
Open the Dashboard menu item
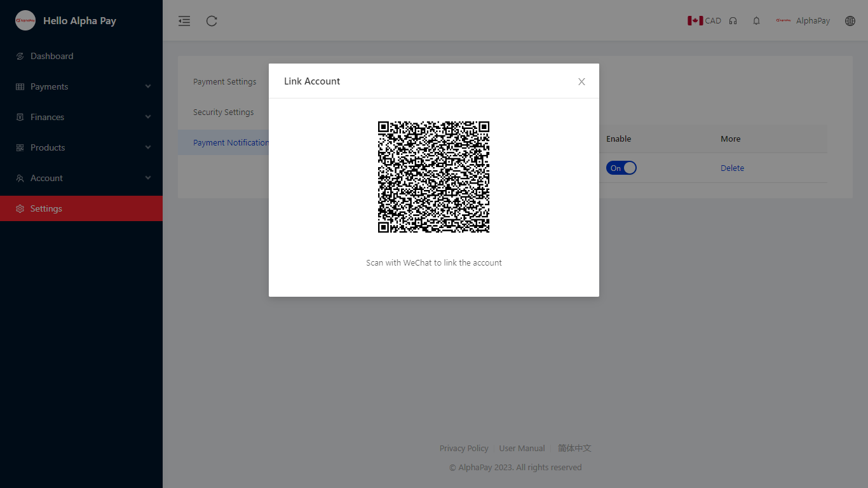(81, 56)
